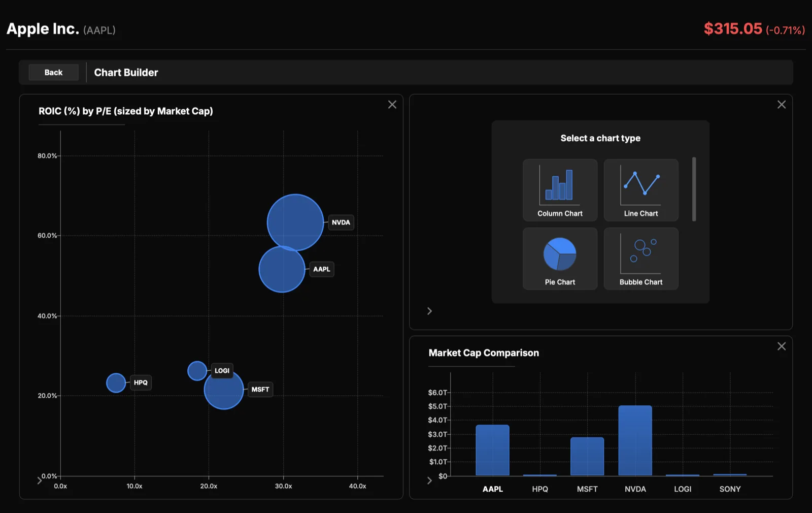Choose the Bubble Chart type
This screenshot has height=513, width=812.
point(641,259)
